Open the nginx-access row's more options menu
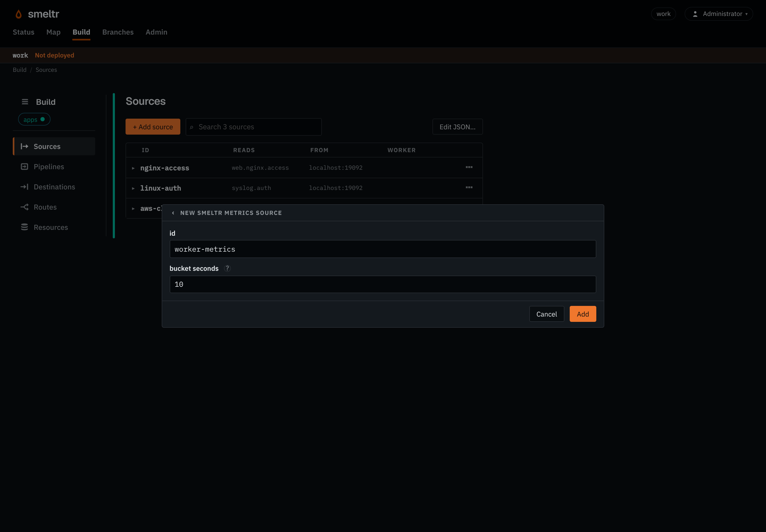 (469, 167)
